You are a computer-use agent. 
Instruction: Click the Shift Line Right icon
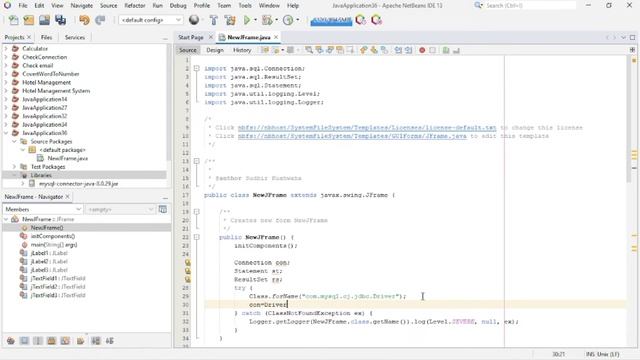(x=408, y=50)
